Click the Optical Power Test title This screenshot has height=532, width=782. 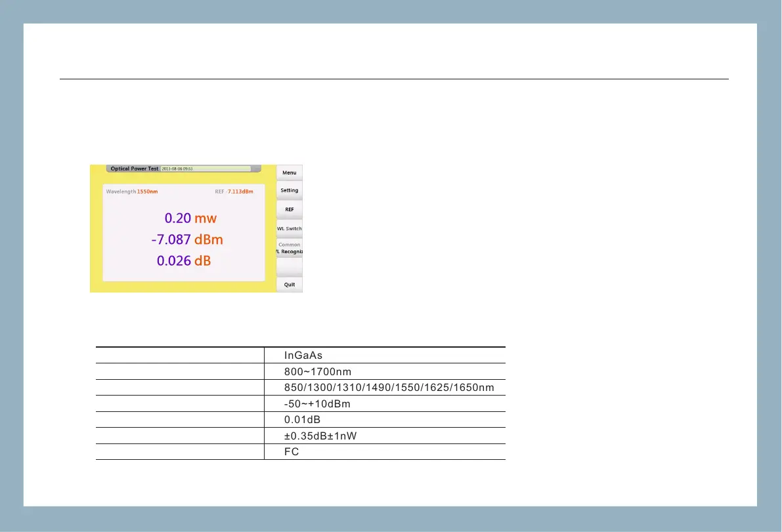[x=134, y=169]
